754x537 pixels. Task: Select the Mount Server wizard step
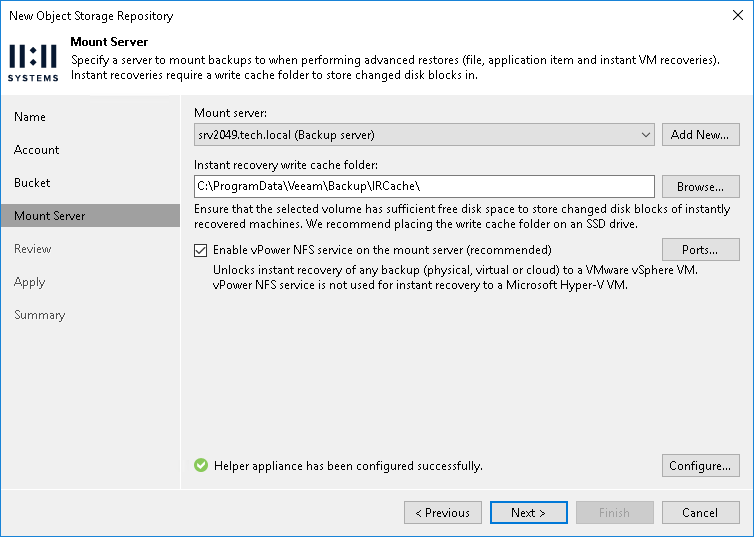[90, 215]
